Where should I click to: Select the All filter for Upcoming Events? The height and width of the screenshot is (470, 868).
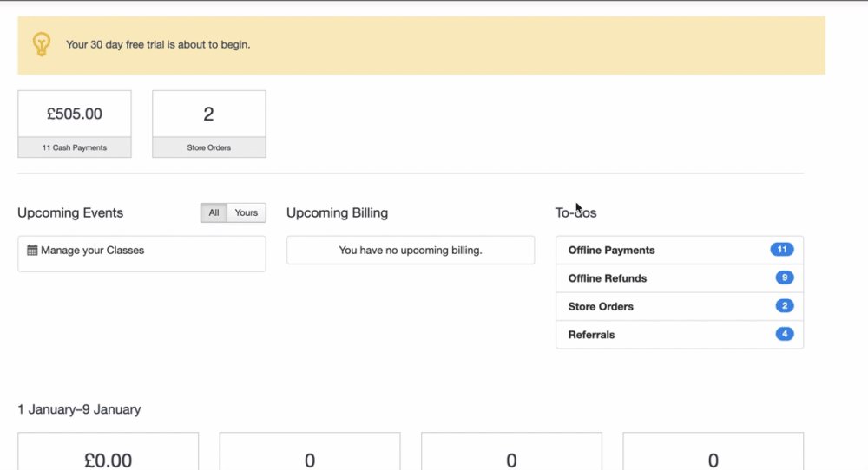214,213
